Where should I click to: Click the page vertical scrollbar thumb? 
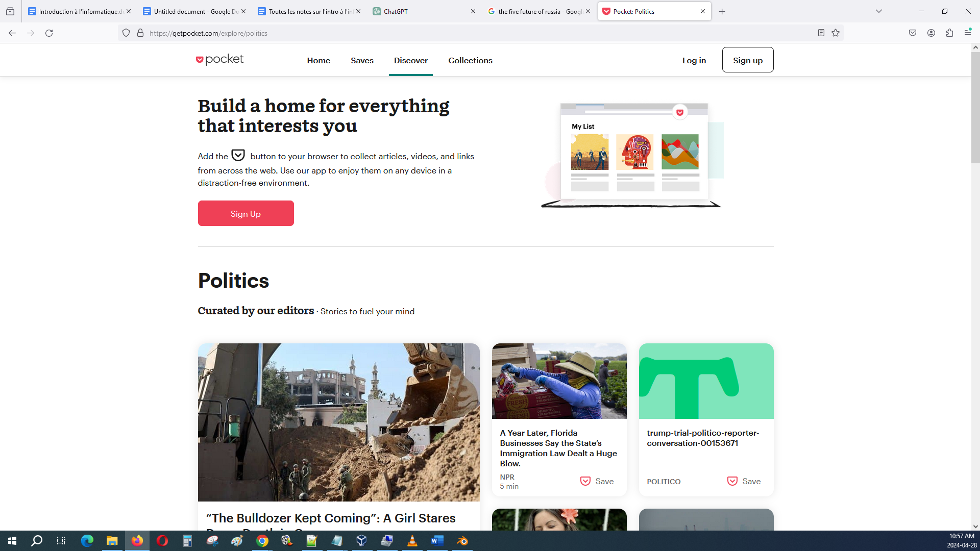click(x=975, y=107)
